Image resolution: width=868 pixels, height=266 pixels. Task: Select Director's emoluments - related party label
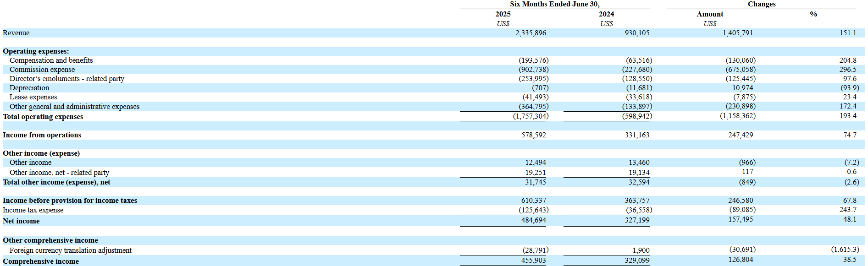pyautogui.click(x=67, y=79)
